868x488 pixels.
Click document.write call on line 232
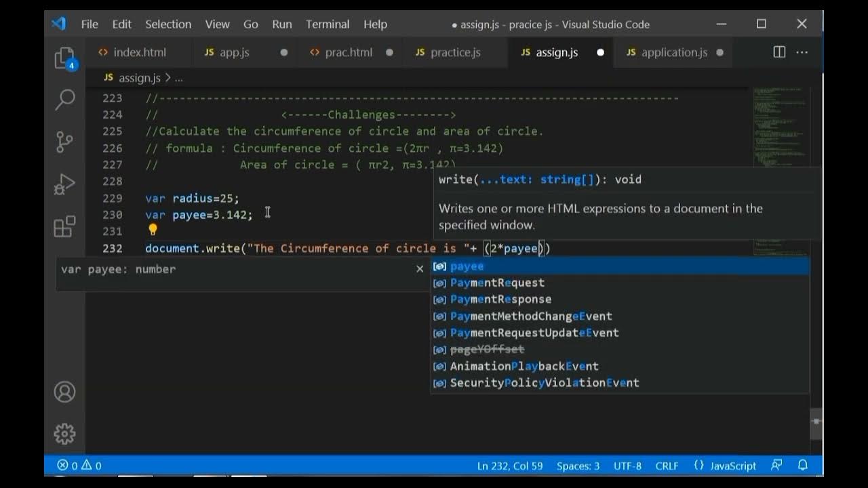click(x=192, y=248)
